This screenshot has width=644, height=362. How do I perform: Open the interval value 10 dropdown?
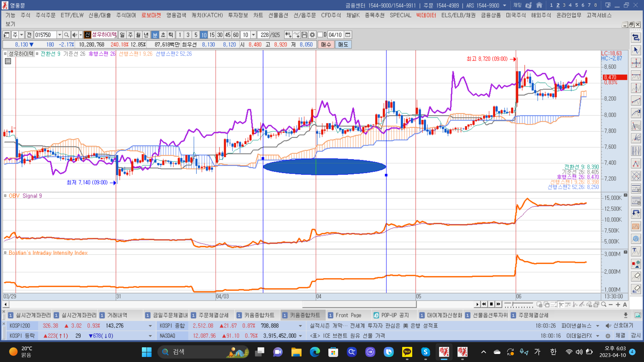[x=254, y=35]
